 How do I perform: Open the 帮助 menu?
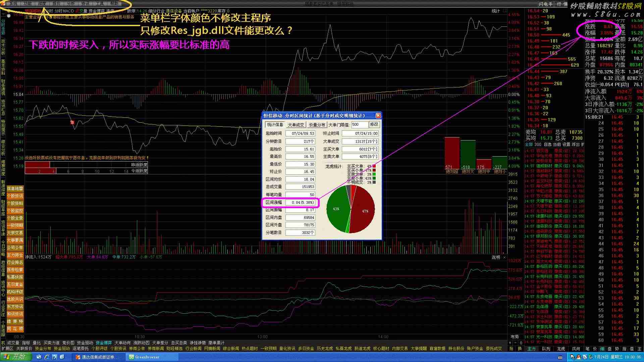[x=114, y=4]
